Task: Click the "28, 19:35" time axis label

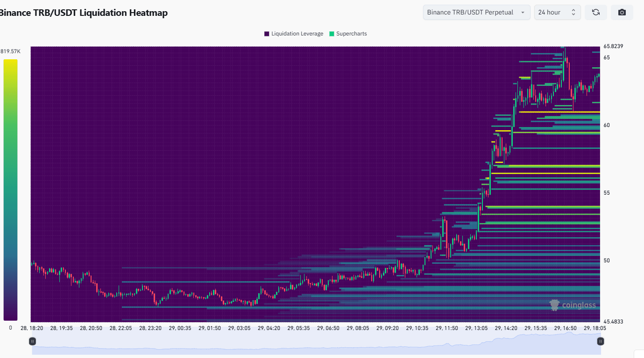Action: click(x=61, y=328)
